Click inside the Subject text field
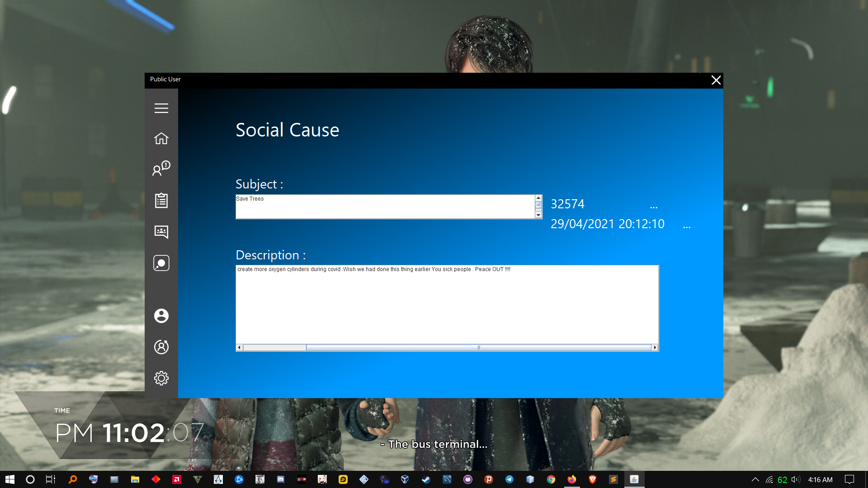Viewport: 868px width, 488px height. point(384,207)
